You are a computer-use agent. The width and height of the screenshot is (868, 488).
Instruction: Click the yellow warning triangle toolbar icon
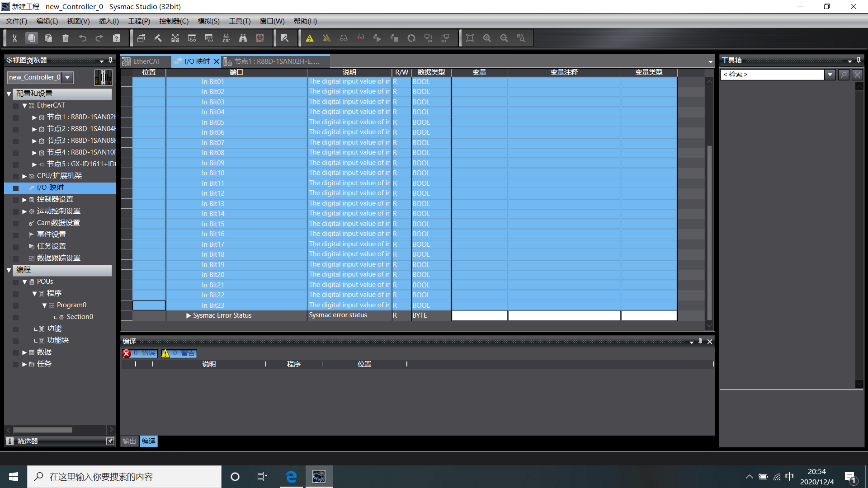pos(310,38)
